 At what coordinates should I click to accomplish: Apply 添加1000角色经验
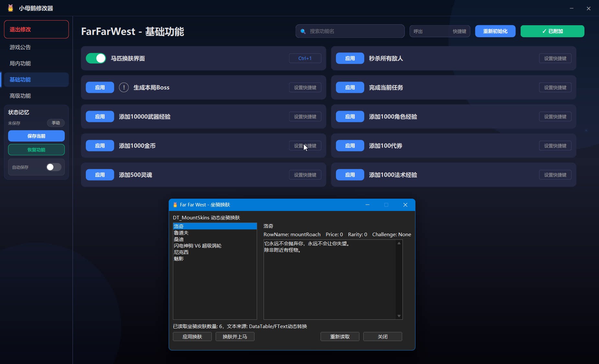(x=350, y=116)
